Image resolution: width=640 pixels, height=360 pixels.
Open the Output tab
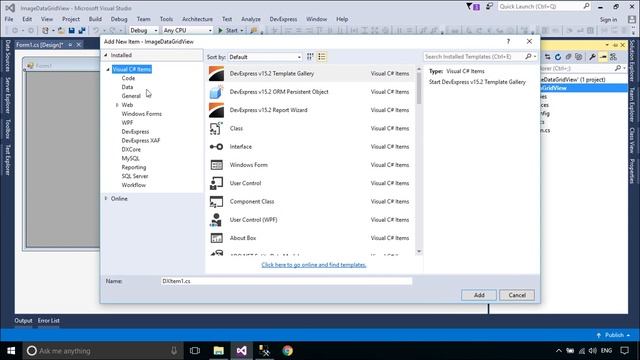tap(23, 320)
